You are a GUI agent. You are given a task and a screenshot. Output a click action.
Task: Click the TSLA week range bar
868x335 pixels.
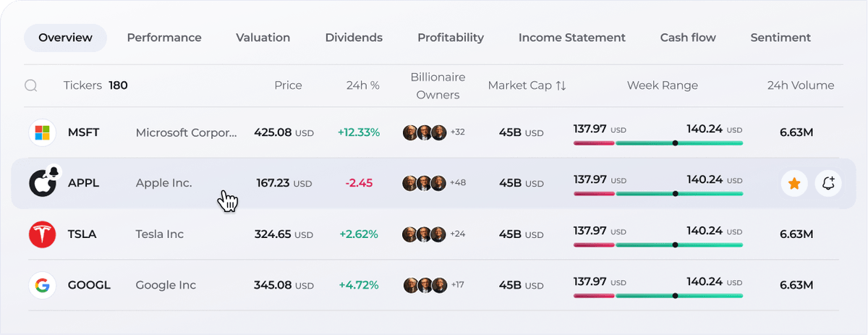pos(658,245)
